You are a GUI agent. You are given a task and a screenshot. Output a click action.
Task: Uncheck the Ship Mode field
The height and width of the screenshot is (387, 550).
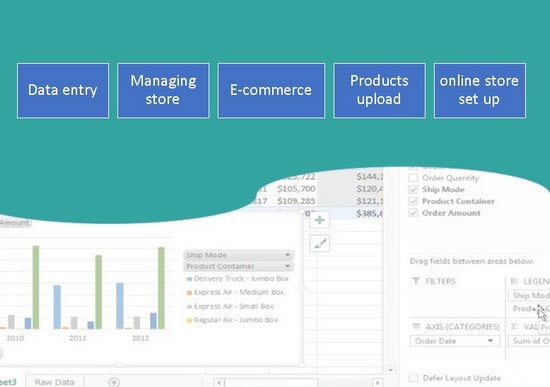[x=413, y=189]
